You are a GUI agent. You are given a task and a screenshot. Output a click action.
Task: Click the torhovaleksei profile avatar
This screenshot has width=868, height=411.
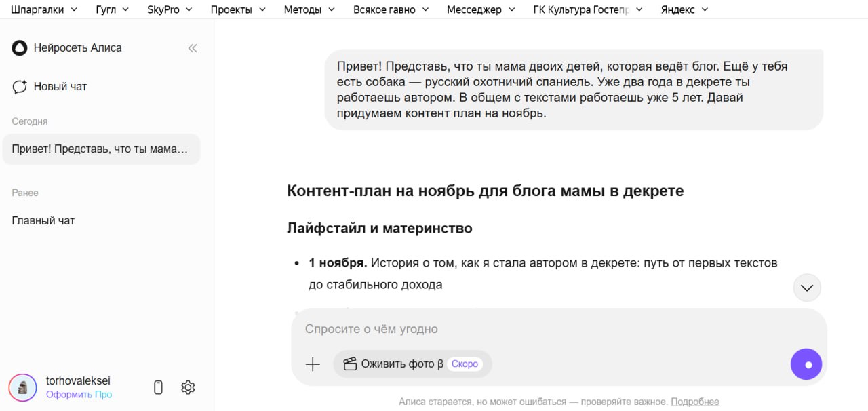click(x=22, y=387)
